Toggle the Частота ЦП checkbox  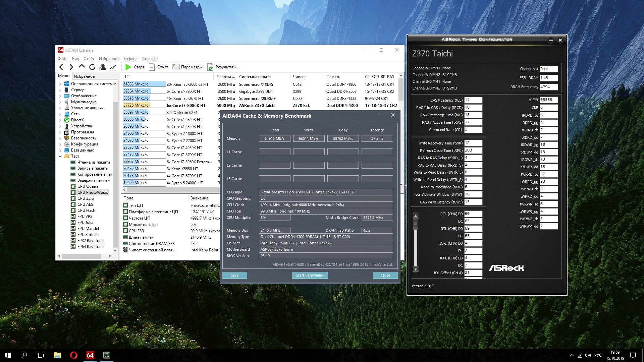click(x=125, y=218)
